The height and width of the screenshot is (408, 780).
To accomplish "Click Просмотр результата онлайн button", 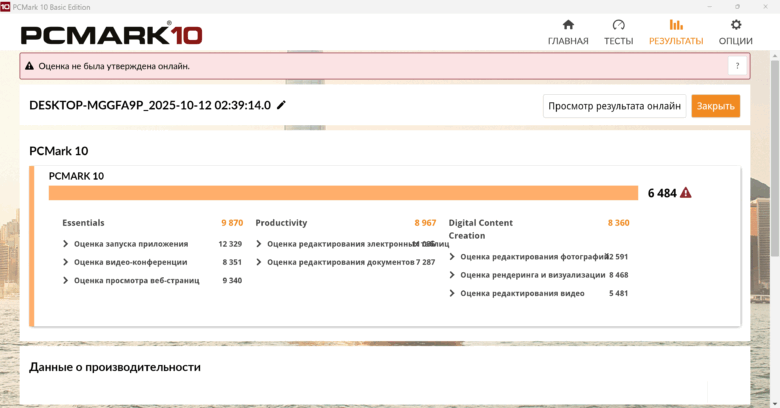I will pos(614,106).
